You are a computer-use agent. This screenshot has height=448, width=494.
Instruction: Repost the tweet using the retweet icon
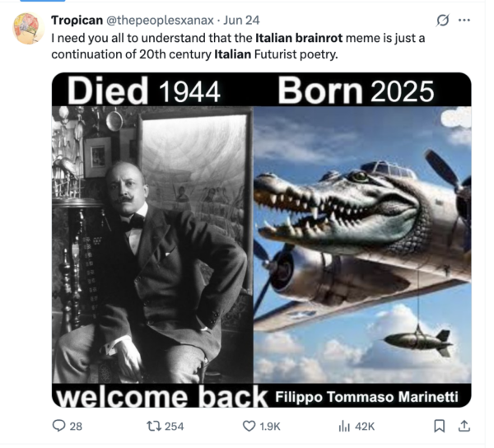tap(151, 426)
